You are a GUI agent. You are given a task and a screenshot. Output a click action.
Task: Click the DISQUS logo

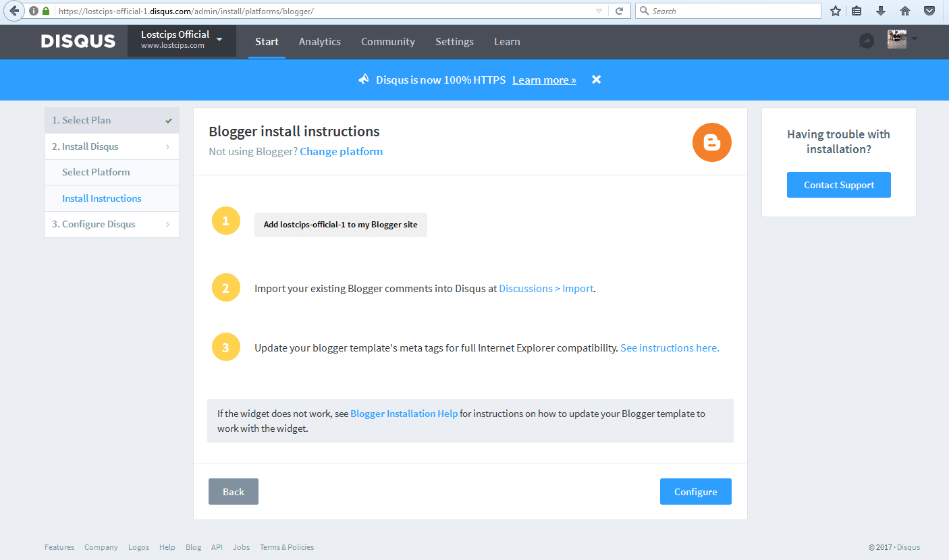tap(78, 41)
